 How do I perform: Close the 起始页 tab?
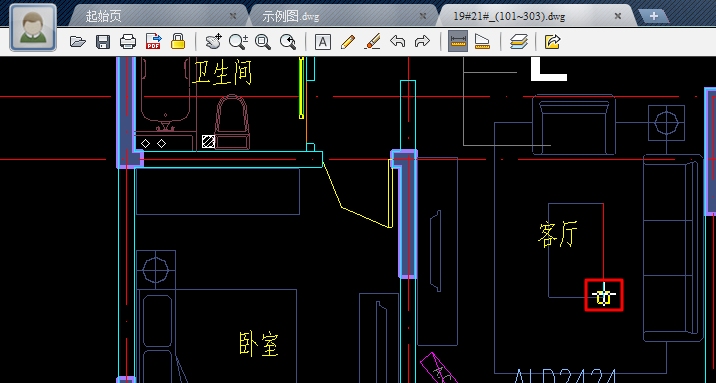pyautogui.click(x=233, y=16)
